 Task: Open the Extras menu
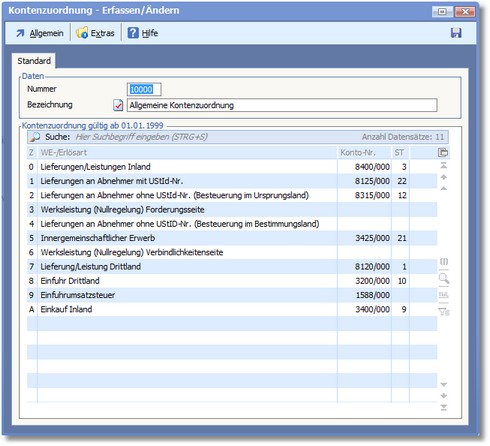pyautogui.click(x=95, y=33)
